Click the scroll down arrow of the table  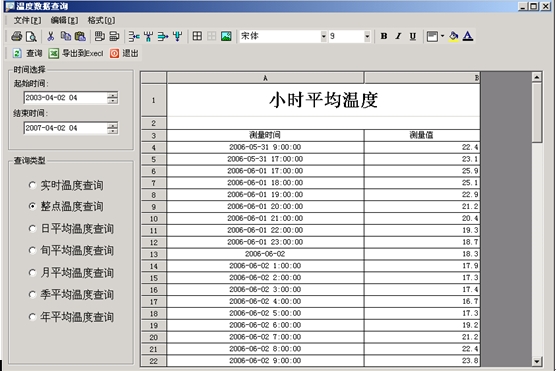click(537, 361)
